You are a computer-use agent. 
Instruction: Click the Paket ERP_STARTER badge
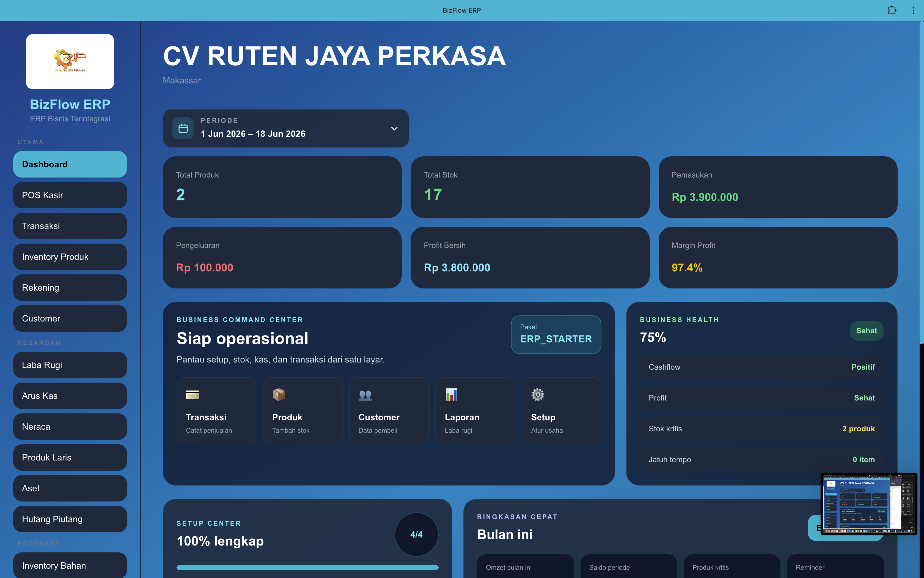(x=556, y=334)
